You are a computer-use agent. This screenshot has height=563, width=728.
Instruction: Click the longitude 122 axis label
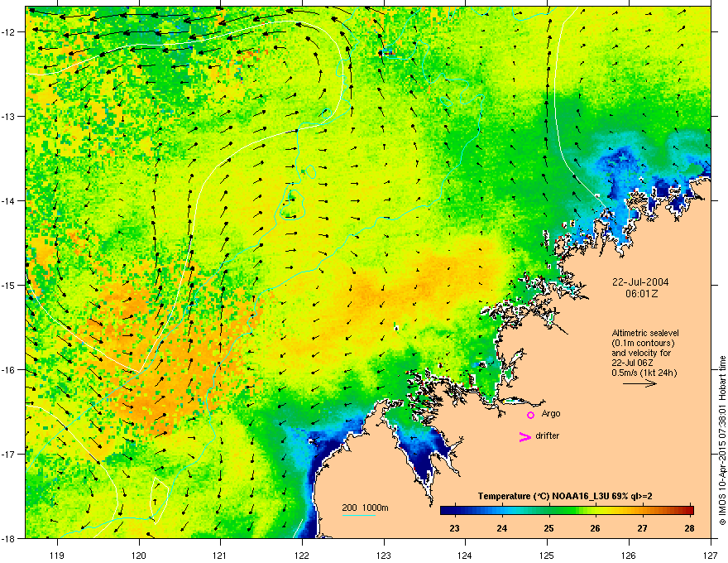[302, 555]
